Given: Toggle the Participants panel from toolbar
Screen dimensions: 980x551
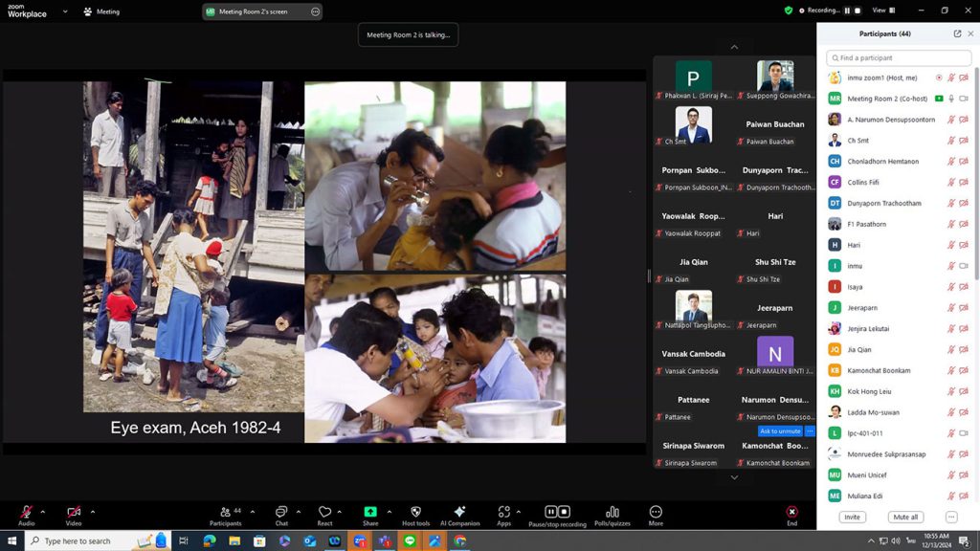Looking at the screenshot, I should tap(226, 512).
